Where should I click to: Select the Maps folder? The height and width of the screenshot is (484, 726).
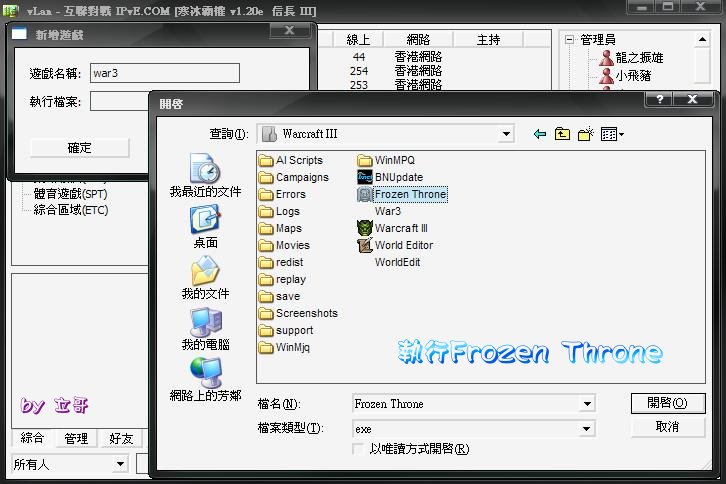point(280,228)
